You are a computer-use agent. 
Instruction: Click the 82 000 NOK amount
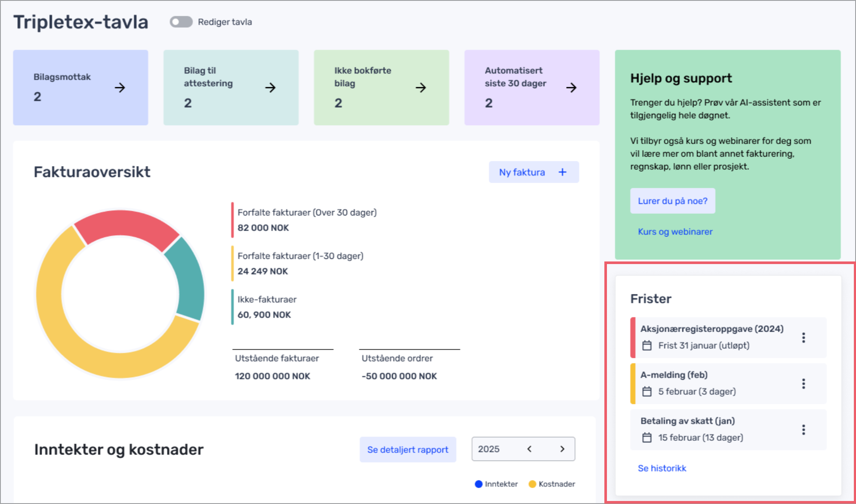pos(263,228)
